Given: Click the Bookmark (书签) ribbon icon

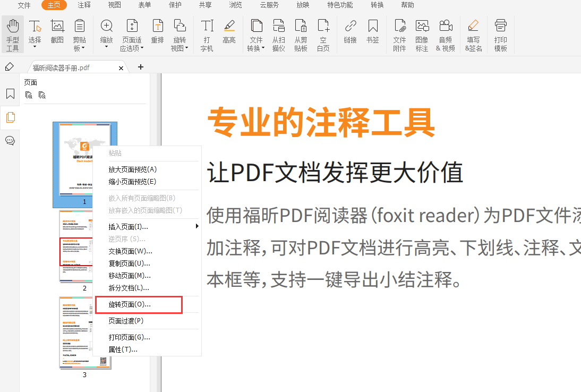Looking at the screenshot, I should click(x=373, y=31).
